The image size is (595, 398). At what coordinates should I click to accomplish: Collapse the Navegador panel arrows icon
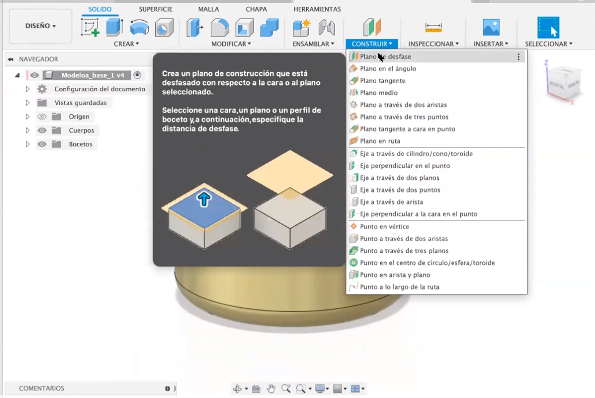pyautogui.click(x=11, y=59)
